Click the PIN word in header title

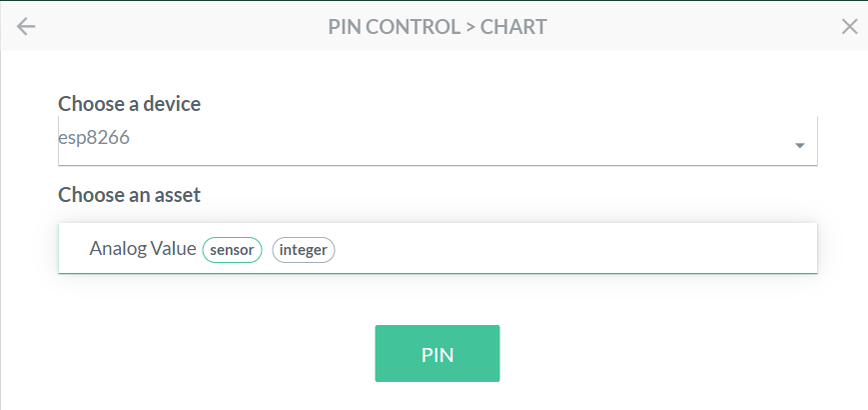pyautogui.click(x=345, y=27)
